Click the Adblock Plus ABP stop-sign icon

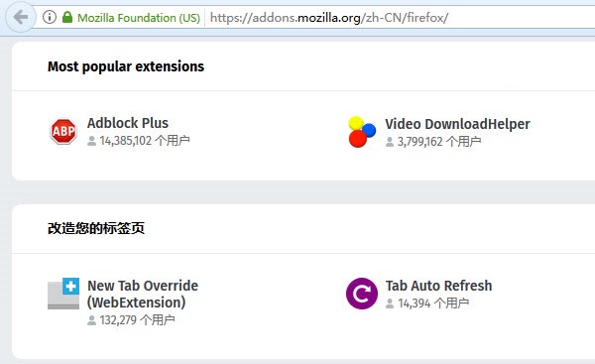63,131
